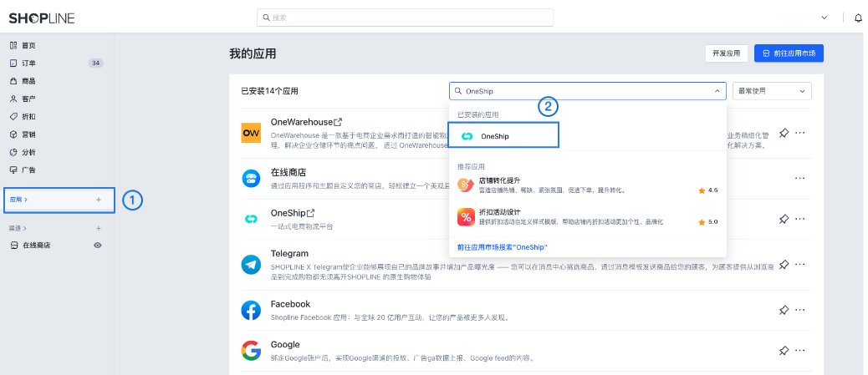Pin the Google app

(x=784, y=351)
